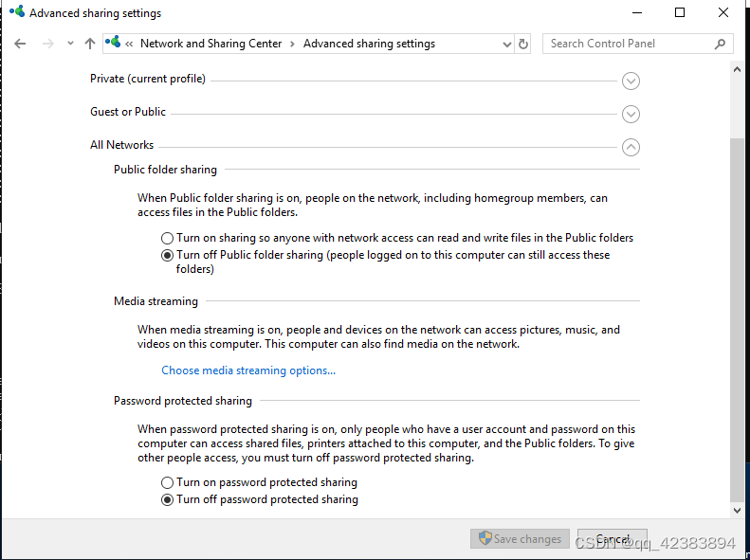The width and height of the screenshot is (750, 560).
Task: Click the forward navigation arrow
Action: point(48,44)
